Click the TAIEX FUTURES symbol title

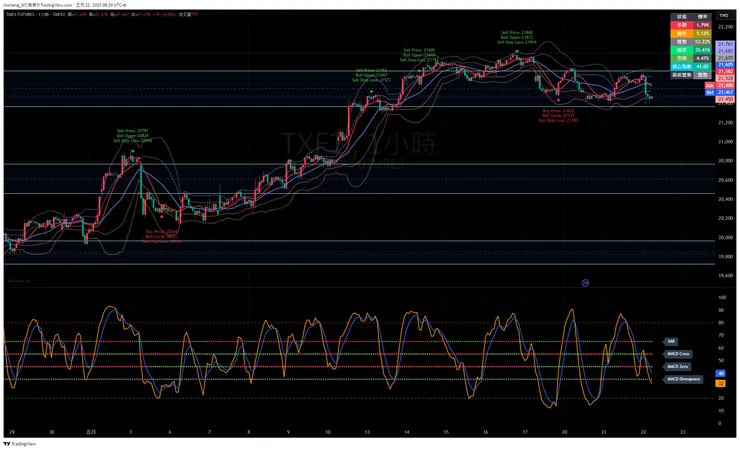[22, 15]
